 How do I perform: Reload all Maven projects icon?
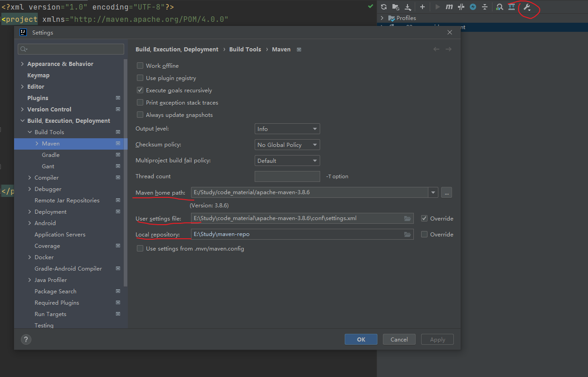(x=384, y=7)
